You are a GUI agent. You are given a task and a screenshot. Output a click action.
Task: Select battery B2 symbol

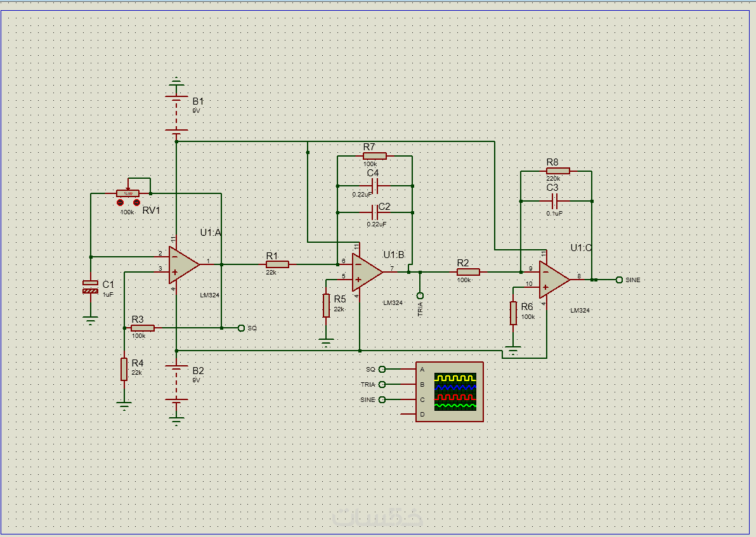(x=176, y=383)
